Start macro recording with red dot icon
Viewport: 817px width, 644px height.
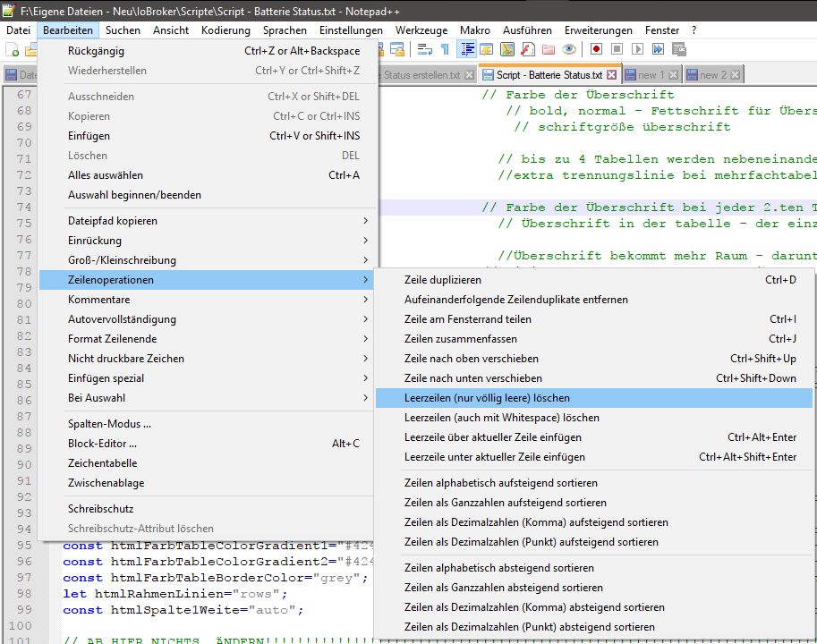(x=596, y=49)
